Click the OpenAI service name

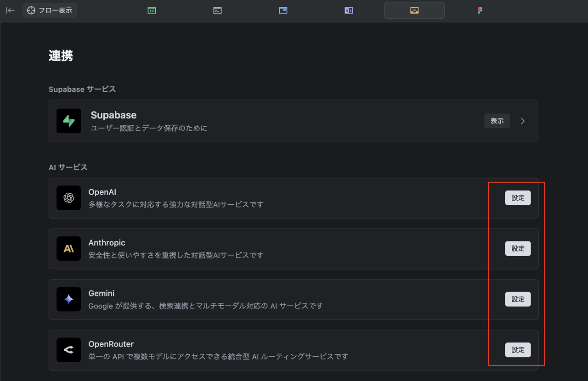102,192
